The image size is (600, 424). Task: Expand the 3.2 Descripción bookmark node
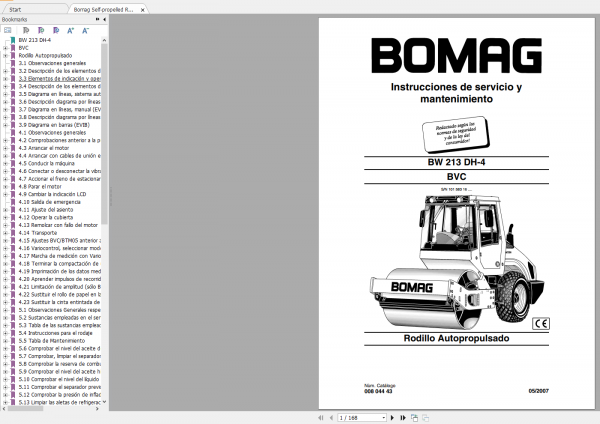point(5,71)
